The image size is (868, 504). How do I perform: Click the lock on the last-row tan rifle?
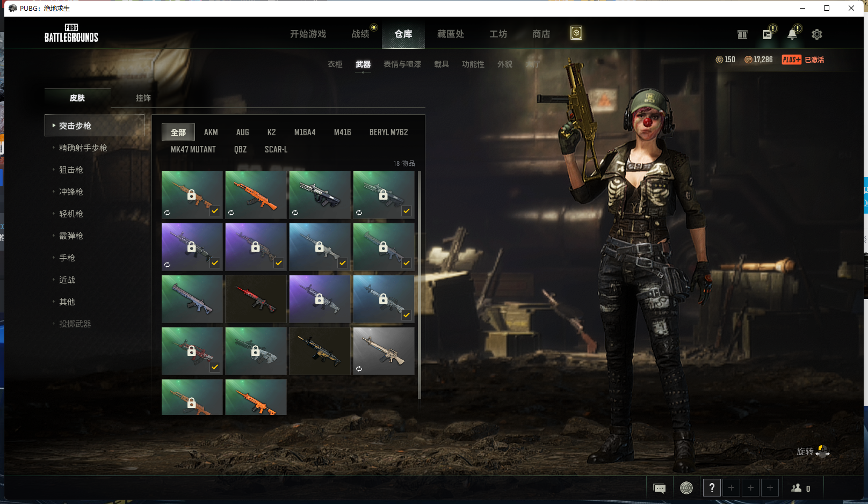click(192, 403)
